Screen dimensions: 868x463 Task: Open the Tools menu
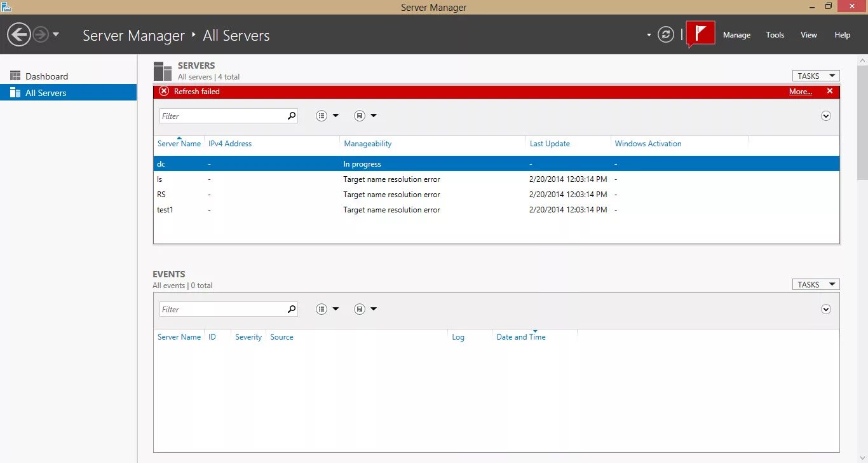[x=775, y=35]
